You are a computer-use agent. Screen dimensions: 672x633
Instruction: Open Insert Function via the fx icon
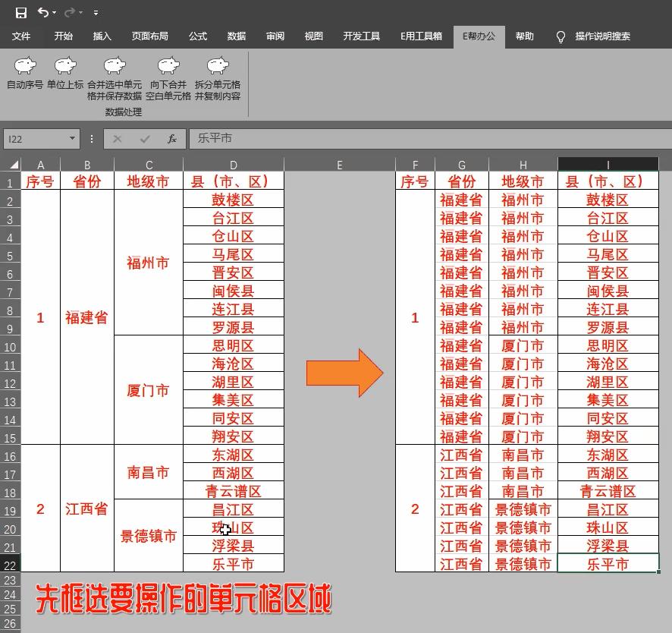171,139
